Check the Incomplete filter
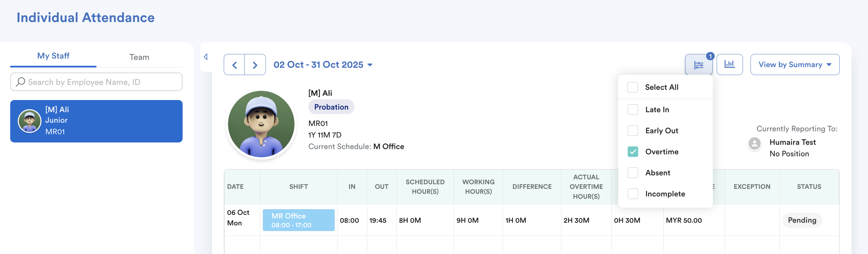 pyautogui.click(x=633, y=194)
